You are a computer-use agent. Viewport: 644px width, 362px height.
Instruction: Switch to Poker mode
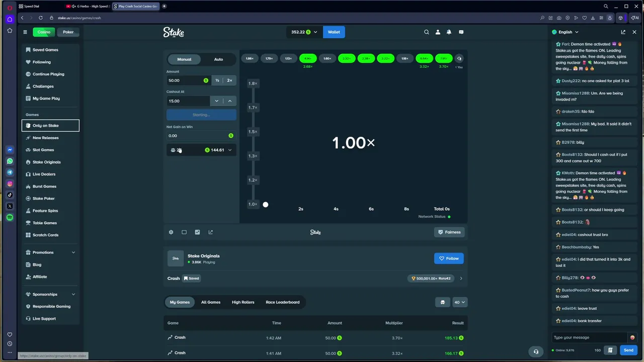click(68, 32)
